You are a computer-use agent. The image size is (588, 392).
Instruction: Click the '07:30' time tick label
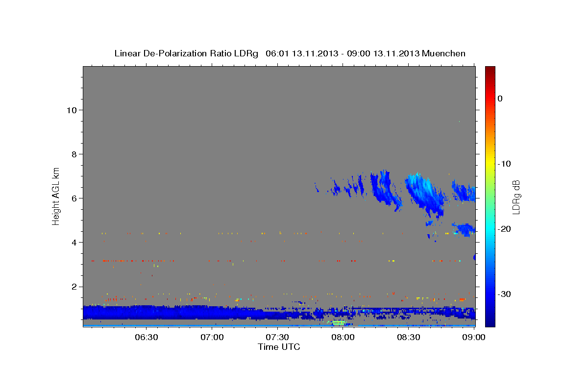(277, 338)
